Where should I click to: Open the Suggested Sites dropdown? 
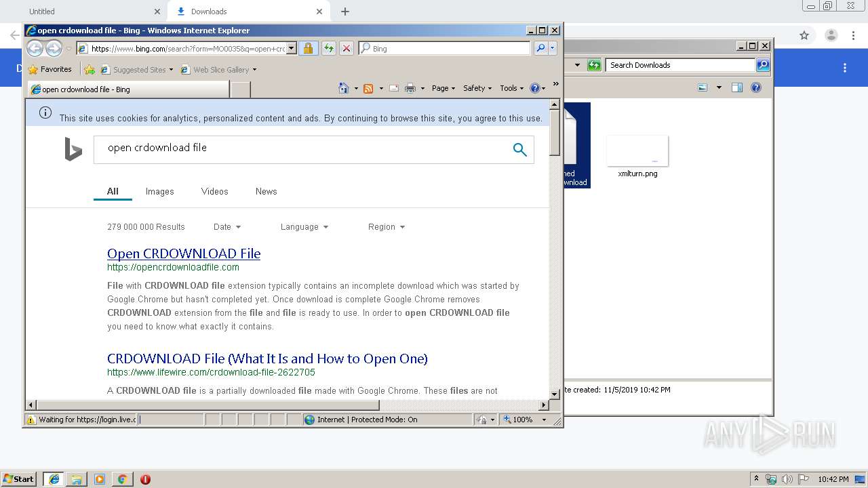coord(136,69)
